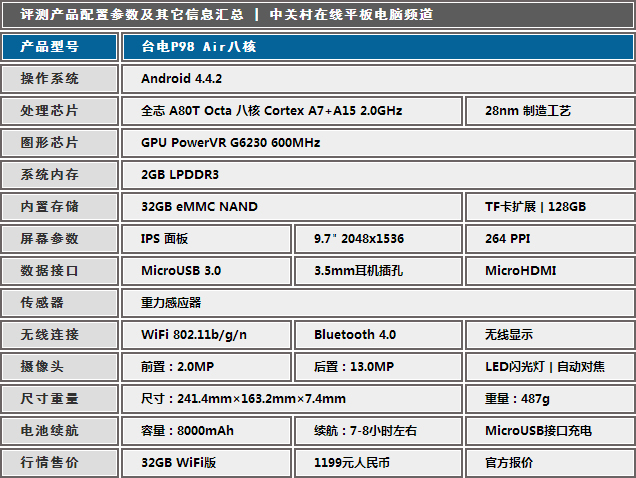Select the 'WiFi 802.11b/g/n' cell
This screenshot has width=636, height=478.
pos(206,336)
